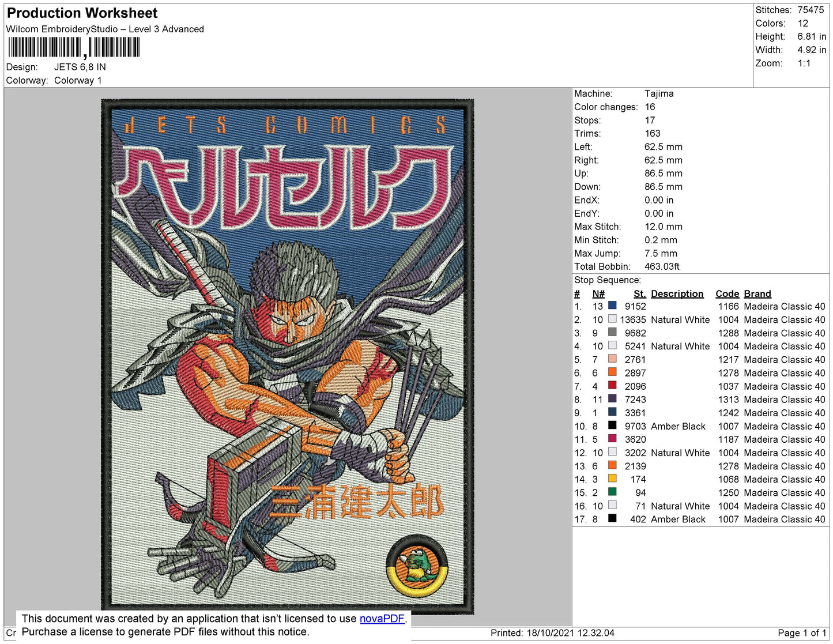Image resolution: width=833 pixels, height=644 pixels.
Task: Click the 'Code' column header
Action: coord(728,293)
